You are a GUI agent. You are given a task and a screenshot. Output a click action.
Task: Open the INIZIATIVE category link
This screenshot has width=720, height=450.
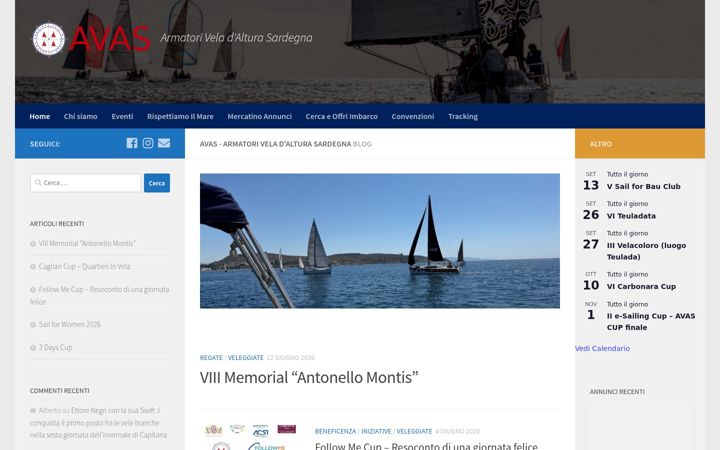tap(376, 431)
